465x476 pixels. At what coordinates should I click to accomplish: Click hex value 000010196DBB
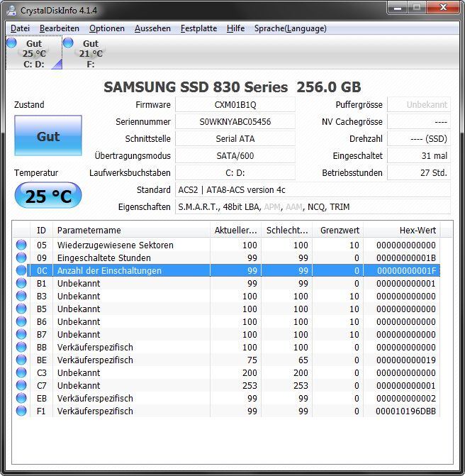point(406,411)
